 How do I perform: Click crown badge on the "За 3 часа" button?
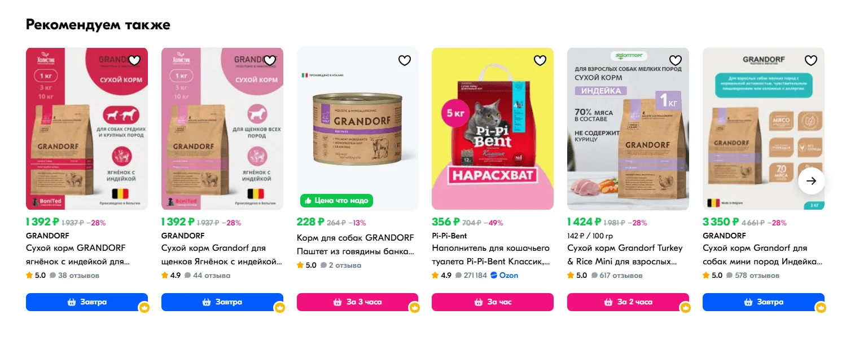pyautogui.click(x=415, y=308)
